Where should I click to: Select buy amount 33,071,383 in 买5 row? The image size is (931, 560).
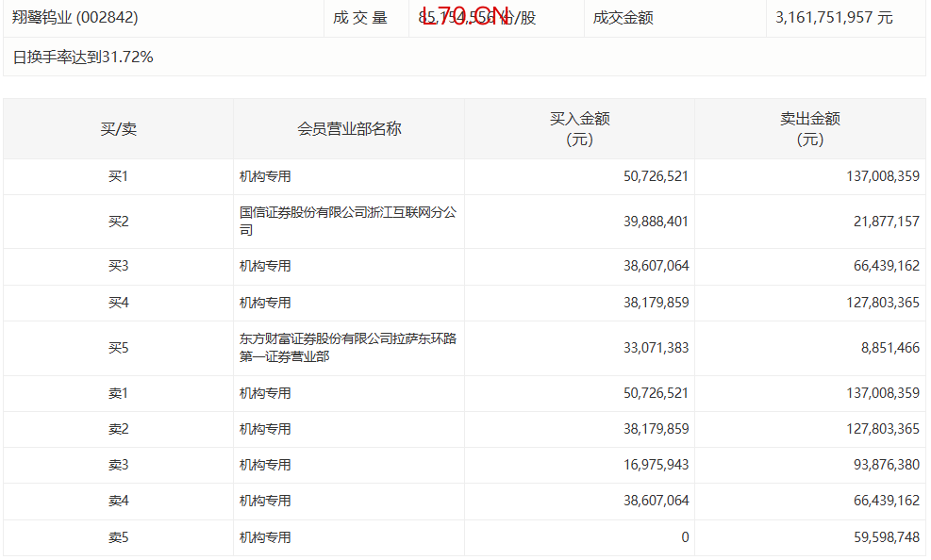coord(651,348)
